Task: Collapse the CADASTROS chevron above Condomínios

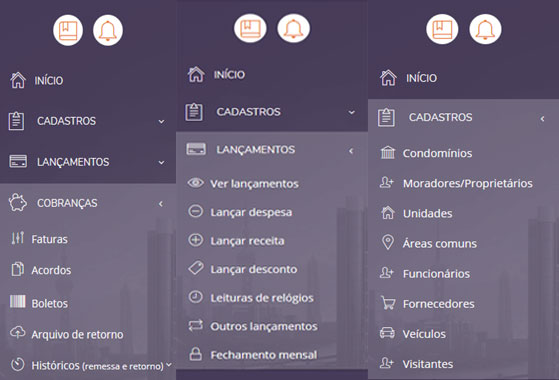Action: (542, 119)
